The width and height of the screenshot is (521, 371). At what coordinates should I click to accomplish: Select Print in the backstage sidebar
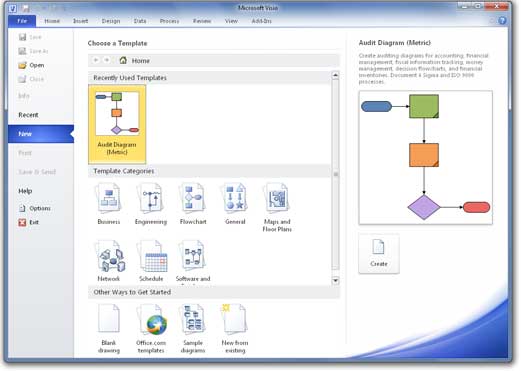(25, 153)
